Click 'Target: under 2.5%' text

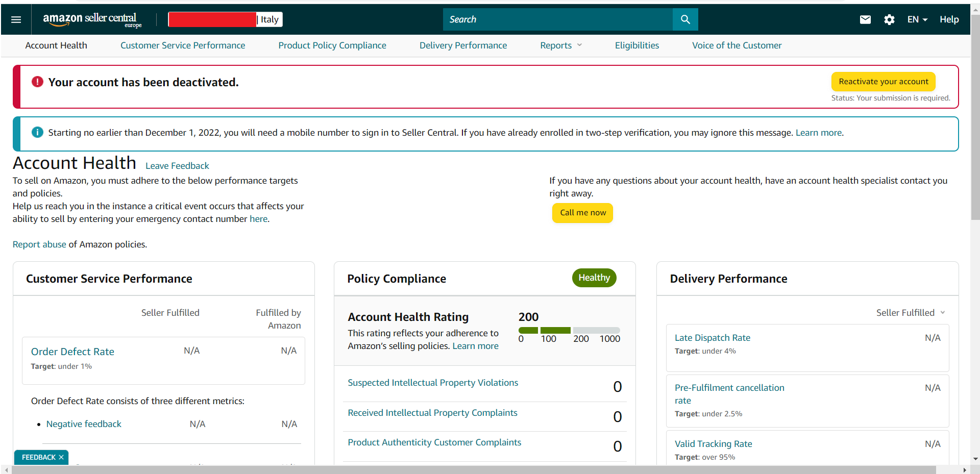coord(708,414)
